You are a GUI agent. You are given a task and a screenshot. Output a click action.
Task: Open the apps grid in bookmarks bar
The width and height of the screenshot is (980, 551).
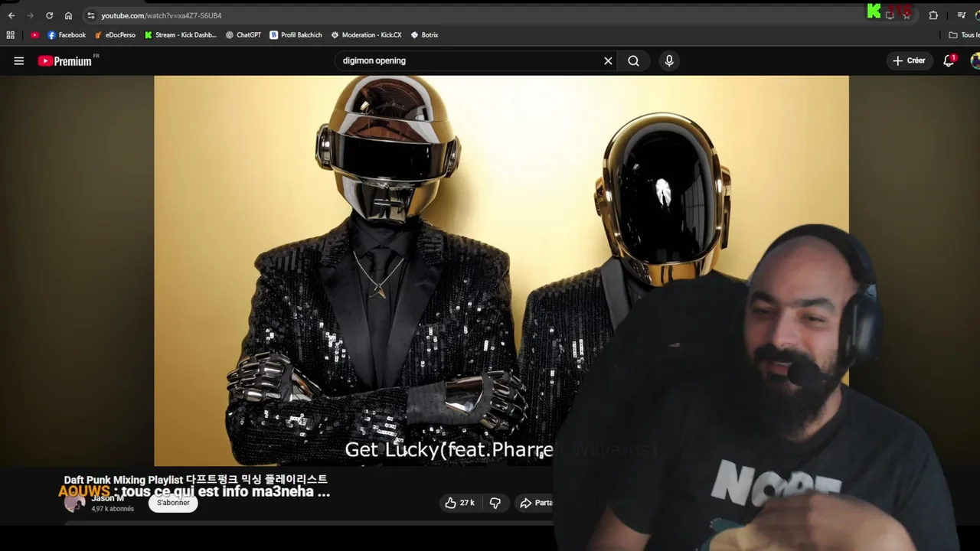coord(10,35)
